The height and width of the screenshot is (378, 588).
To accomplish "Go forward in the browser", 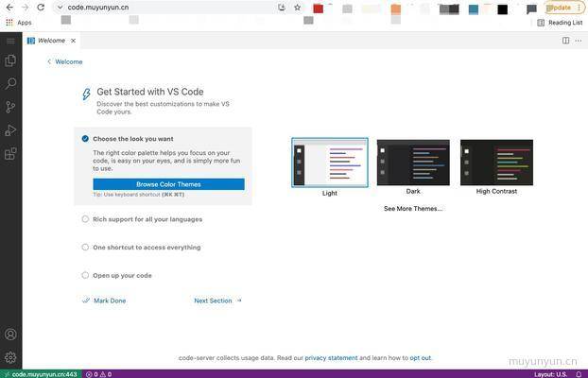I will coord(26,8).
